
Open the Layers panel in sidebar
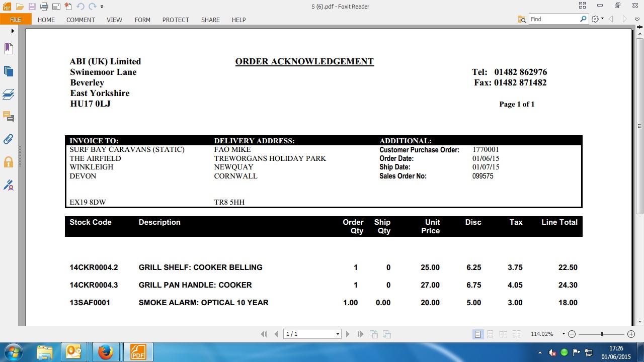tap(9, 94)
